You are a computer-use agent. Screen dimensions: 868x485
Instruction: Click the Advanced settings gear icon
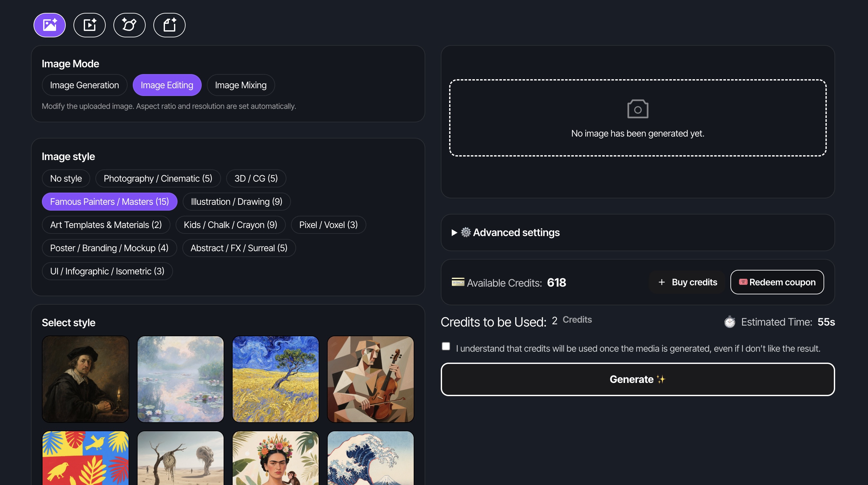coord(466,233)
